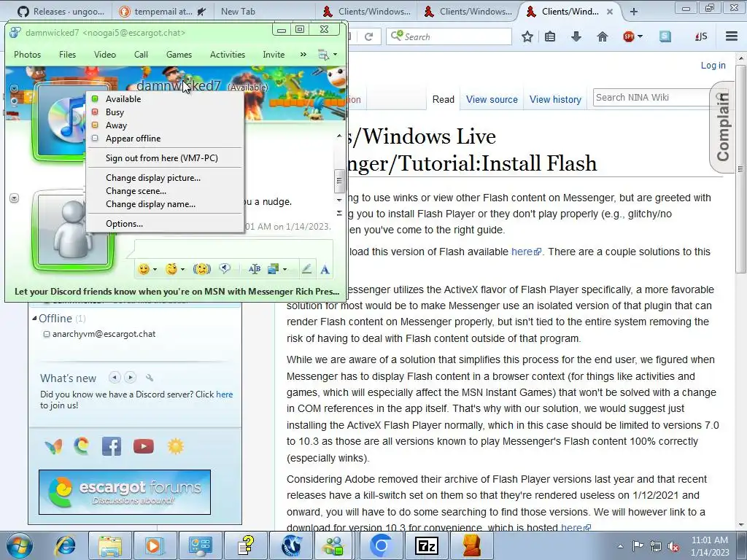Open the wink selection icon
Image resolution: width=747 pixels, height=560 pixels.
[171, 269]
